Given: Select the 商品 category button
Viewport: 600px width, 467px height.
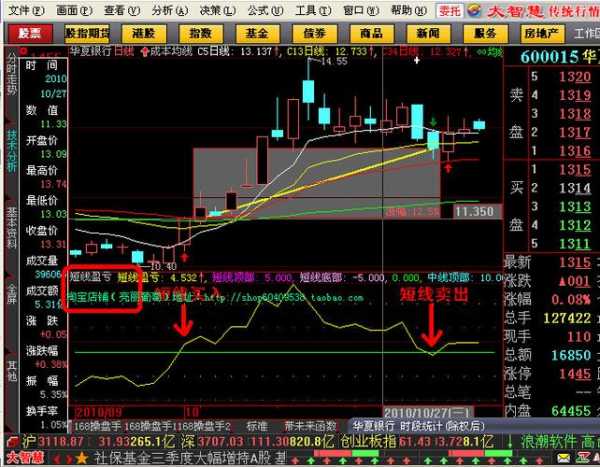Looking at the screenshot, I should coord(372,34).
